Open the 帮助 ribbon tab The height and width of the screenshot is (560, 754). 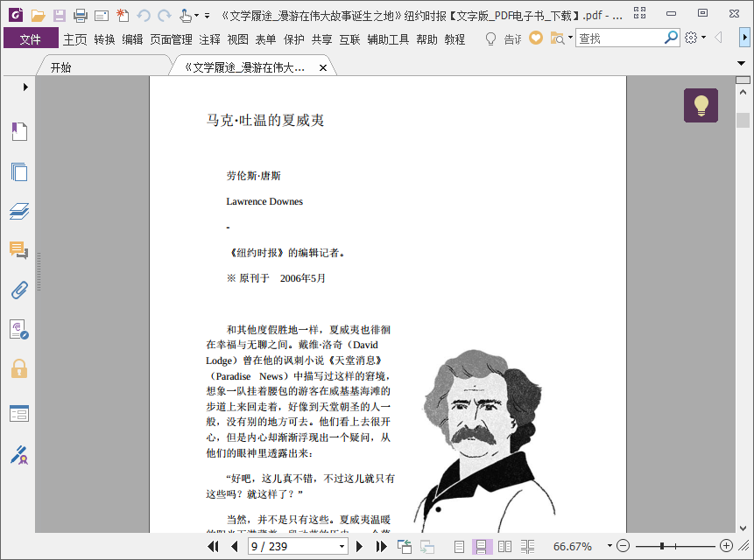tap(427, 39)
